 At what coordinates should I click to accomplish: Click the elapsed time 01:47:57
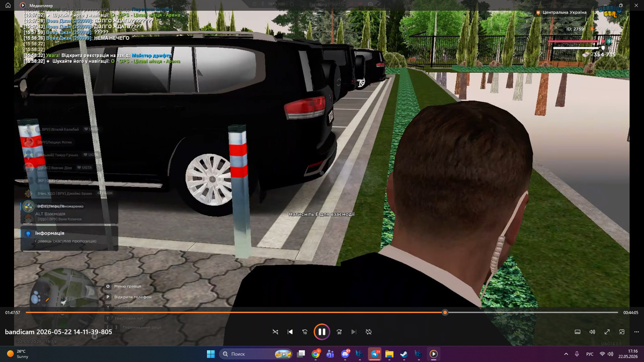13,313
